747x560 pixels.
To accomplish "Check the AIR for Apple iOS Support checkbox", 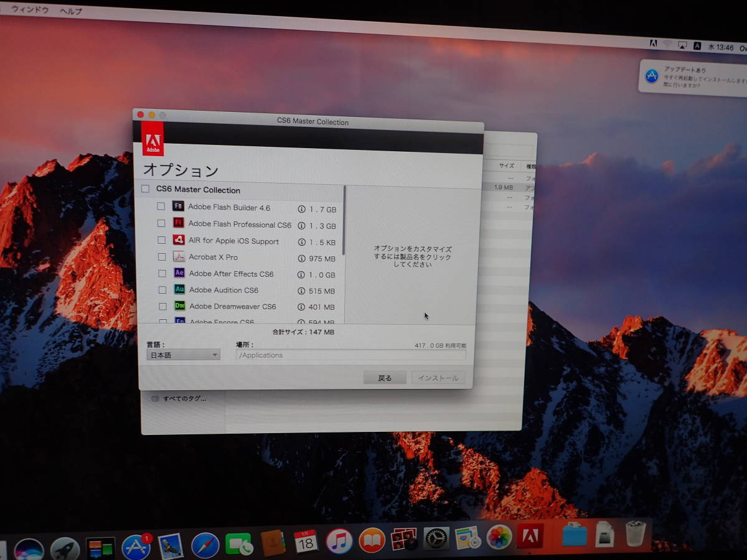I will click(161, 240).
